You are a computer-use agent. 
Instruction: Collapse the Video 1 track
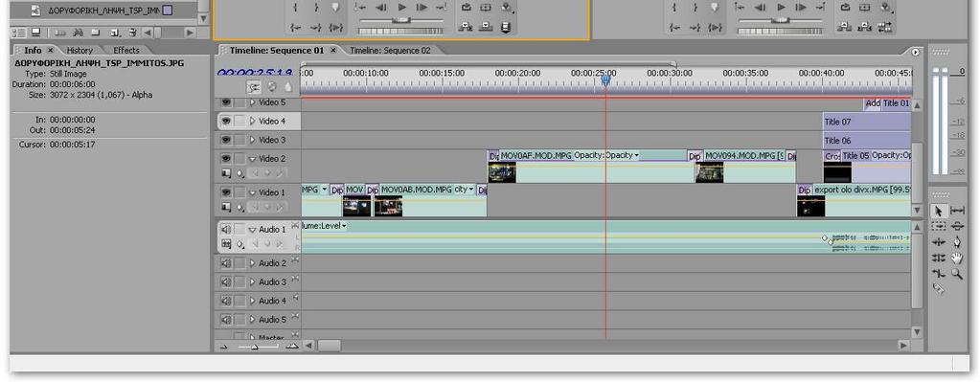click(253, 192)
